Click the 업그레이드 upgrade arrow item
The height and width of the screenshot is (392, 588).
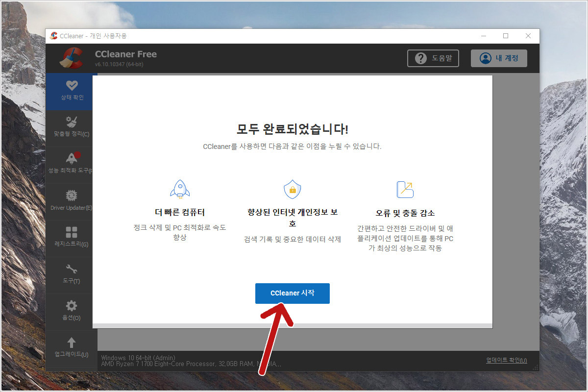click(x=72, y=348)
